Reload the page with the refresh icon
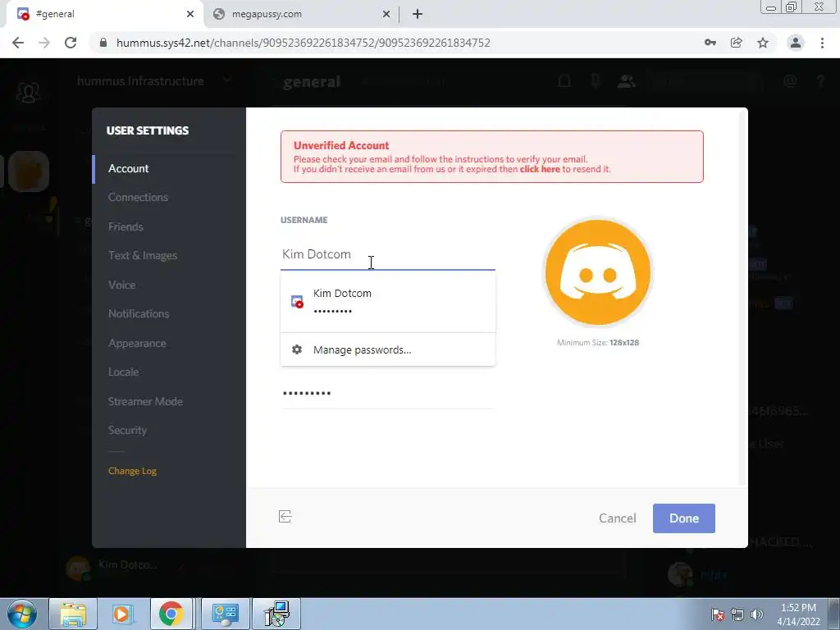 tap(71, 43)
